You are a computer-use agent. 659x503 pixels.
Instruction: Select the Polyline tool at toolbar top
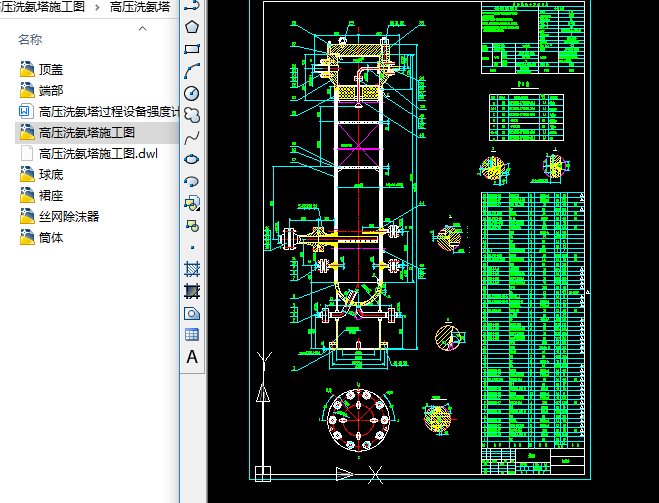tap(192, 5)
